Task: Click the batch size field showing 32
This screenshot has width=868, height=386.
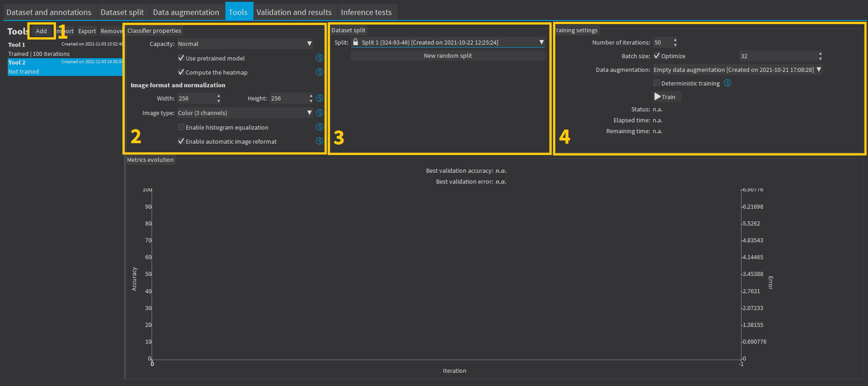Action: point(781,56)
